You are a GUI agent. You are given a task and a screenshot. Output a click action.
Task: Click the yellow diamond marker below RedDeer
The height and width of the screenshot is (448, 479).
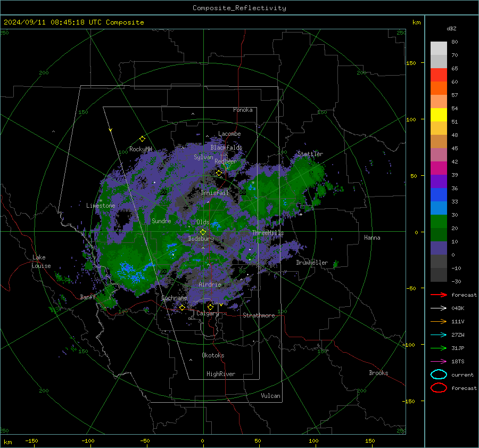pos(219,173)
